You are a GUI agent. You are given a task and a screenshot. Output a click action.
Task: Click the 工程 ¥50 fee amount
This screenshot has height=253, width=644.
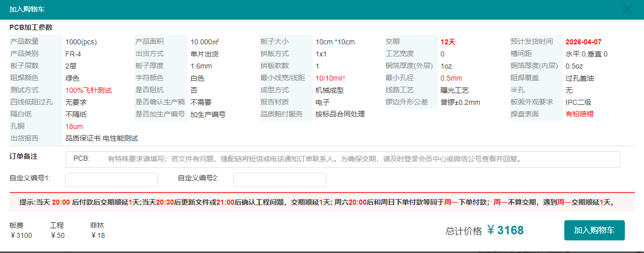[57, 235]
